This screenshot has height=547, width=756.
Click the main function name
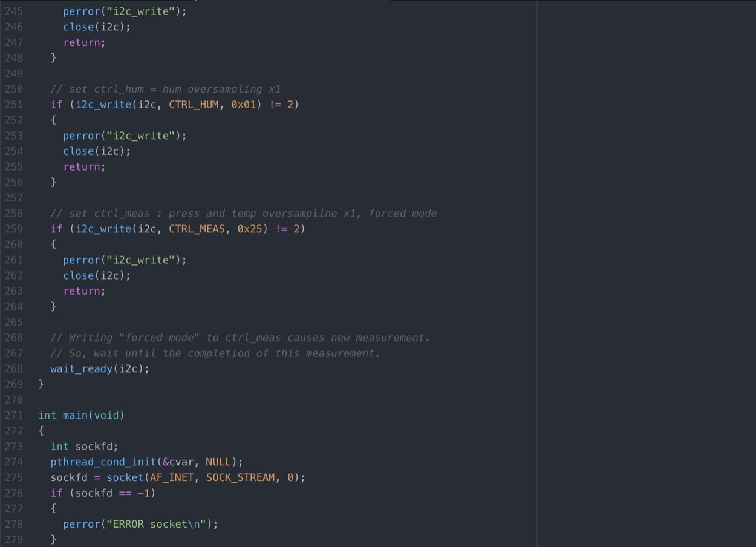[75, 415]
